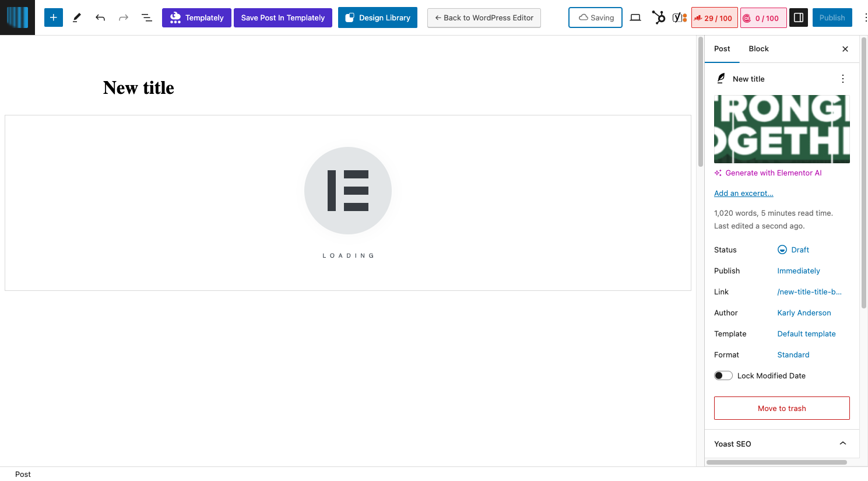The image size is (868, 481).
Task: Go Back to WordPress Editor
Action: (484, 17)
